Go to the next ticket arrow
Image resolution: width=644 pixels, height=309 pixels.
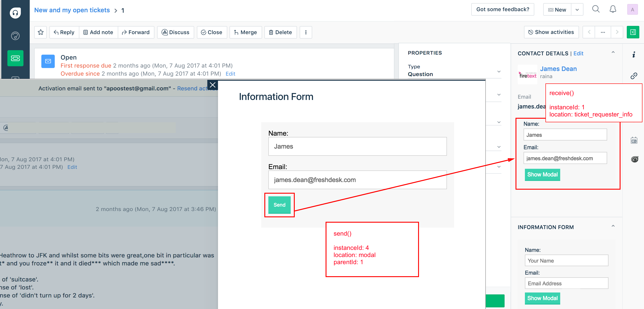[x=617, y=32]
